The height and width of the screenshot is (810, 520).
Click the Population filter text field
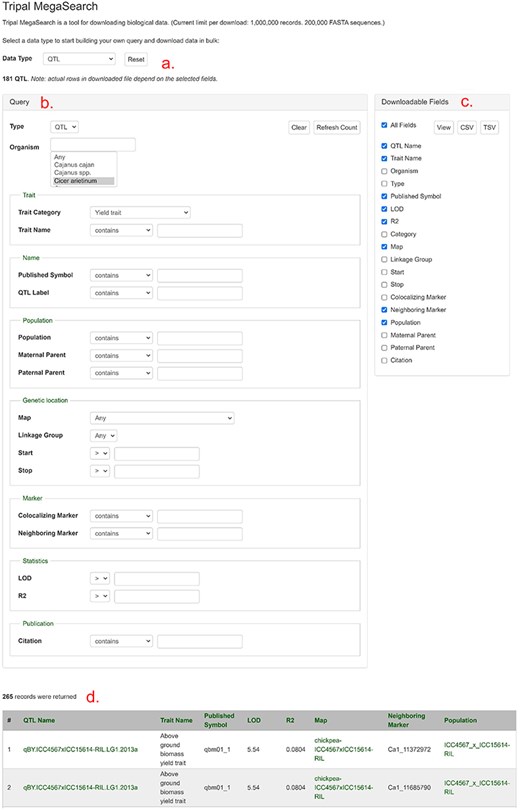[x=200, y=338]
